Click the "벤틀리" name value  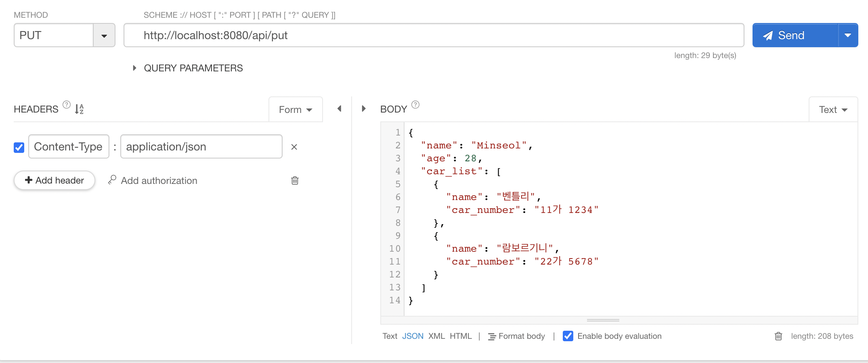click(x=516, y=196)
